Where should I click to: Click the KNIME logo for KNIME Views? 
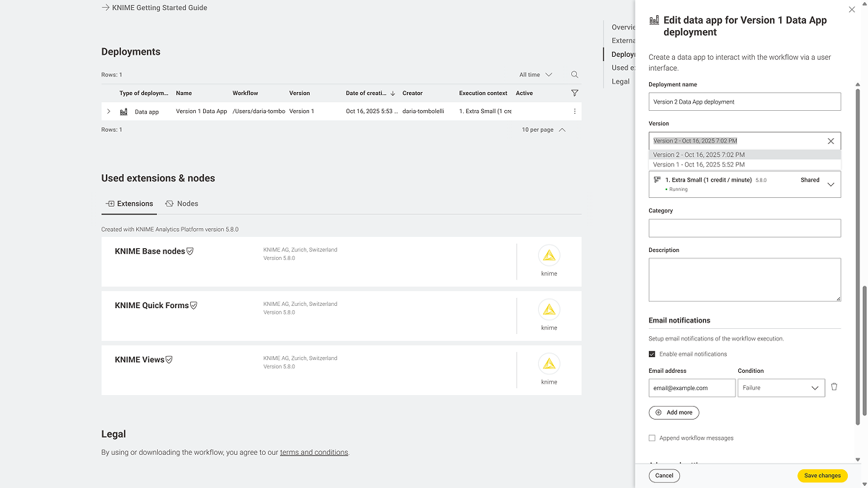(x=549, y=364)
